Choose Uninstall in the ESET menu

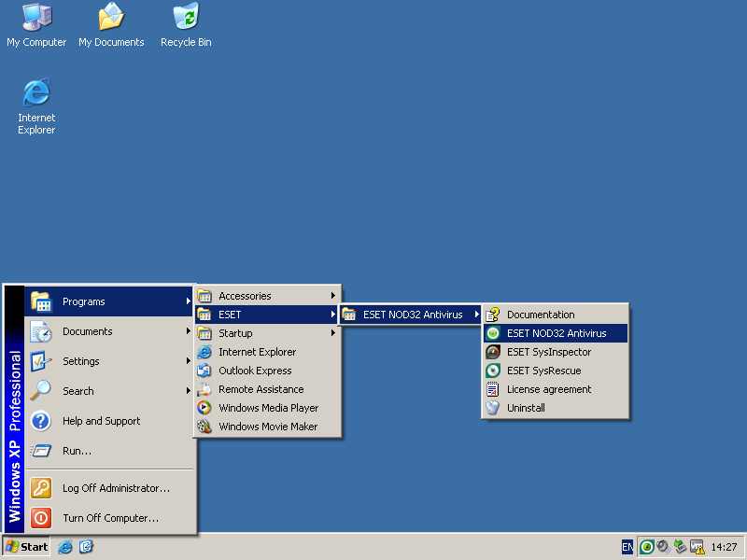point(556,408)
